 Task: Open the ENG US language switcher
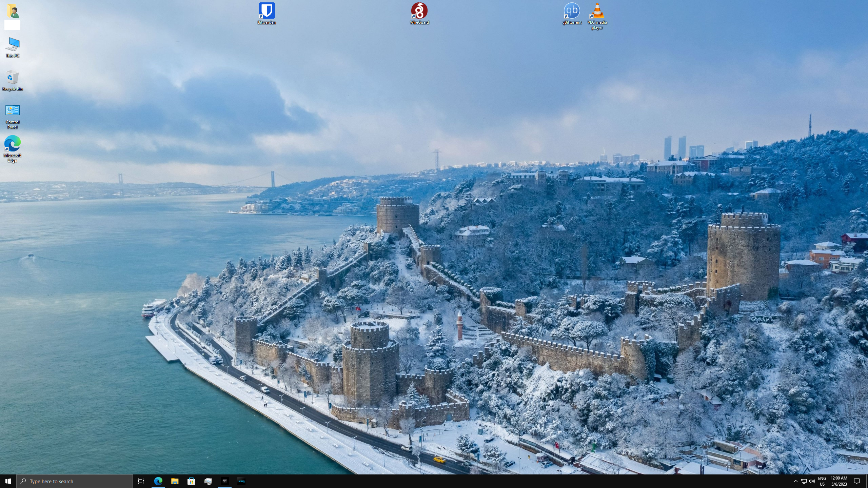[822, 481]
